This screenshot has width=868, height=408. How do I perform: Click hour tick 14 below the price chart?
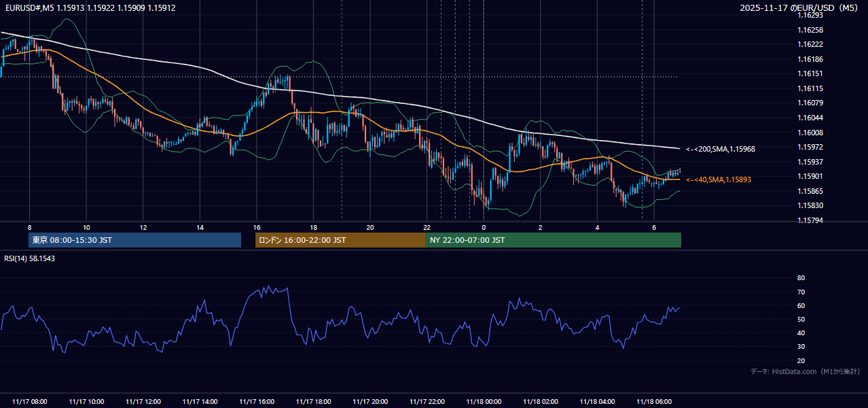(200, 227)
